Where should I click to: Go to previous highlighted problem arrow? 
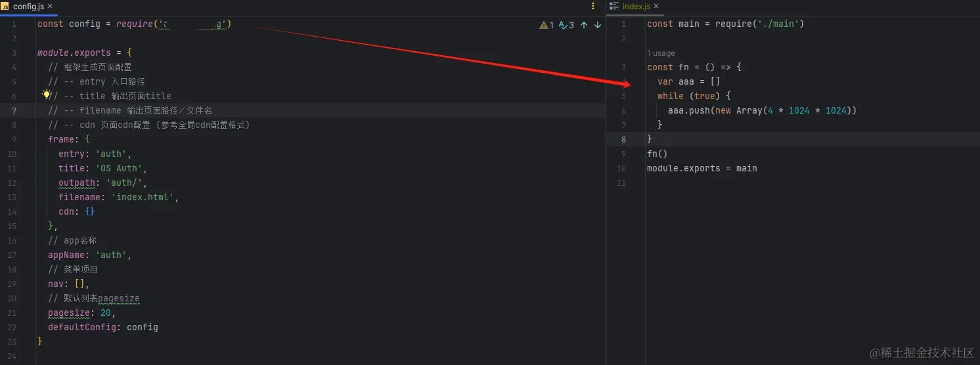583,25
